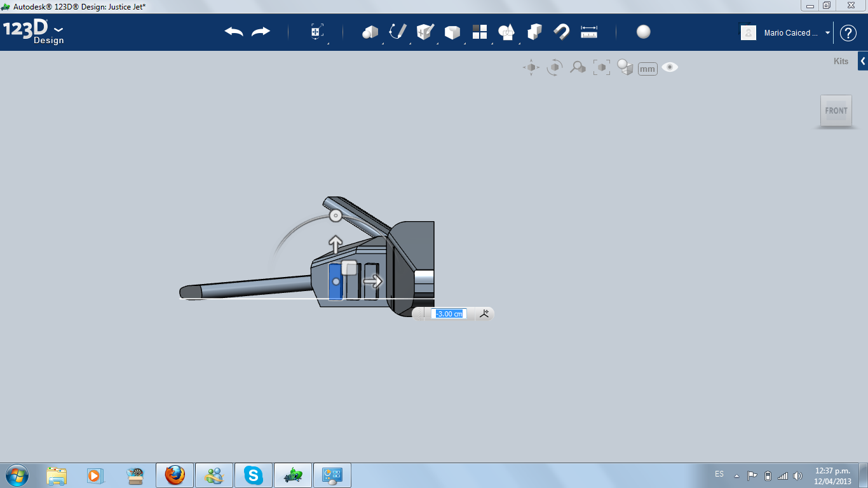Select the Orbit navigation tool
This screenshot has height=488, width=868.
[x=555, y=67]
